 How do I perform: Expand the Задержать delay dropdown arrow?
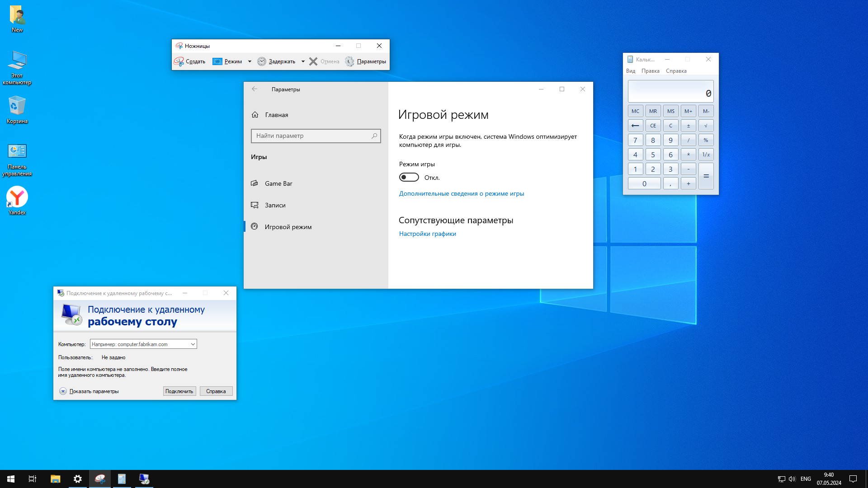tap(303, 61)
